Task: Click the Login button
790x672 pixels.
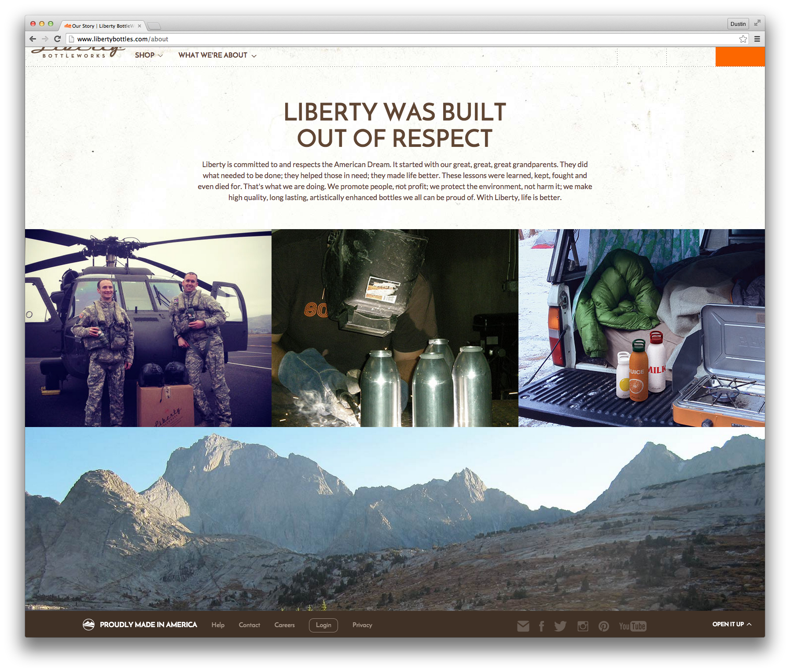Action: tap(323, 625)
